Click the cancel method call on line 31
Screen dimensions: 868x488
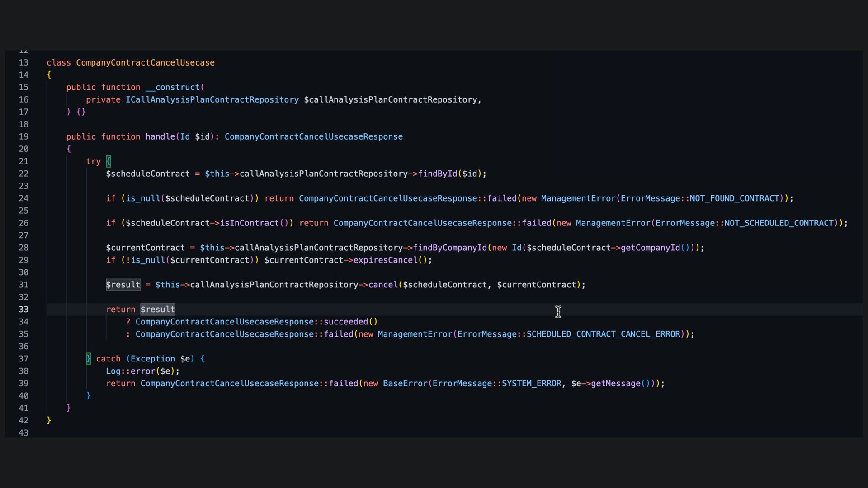(x=383, y=285)
